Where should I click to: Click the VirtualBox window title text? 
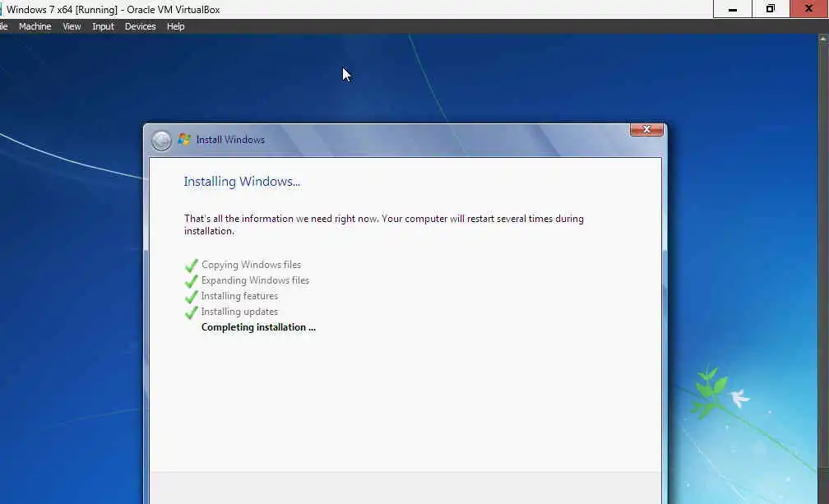coord(113,10)
